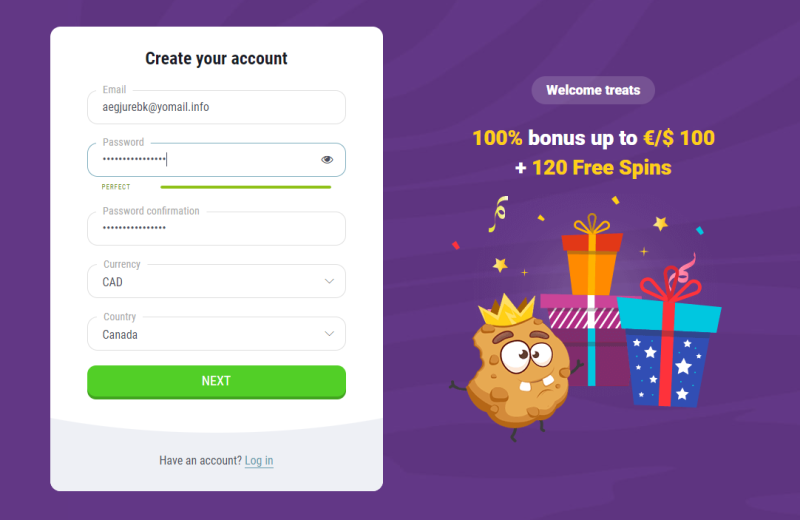This screenshot has width=800, height=520.
Task: Expand the Currency dropdown chevron
Action: click(x=330, y=281)
